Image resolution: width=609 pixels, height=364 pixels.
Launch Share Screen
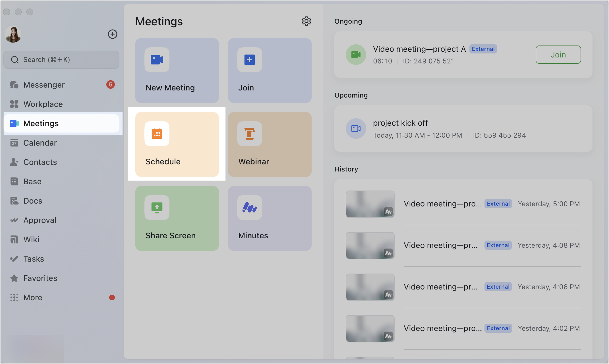pos(177,218)
